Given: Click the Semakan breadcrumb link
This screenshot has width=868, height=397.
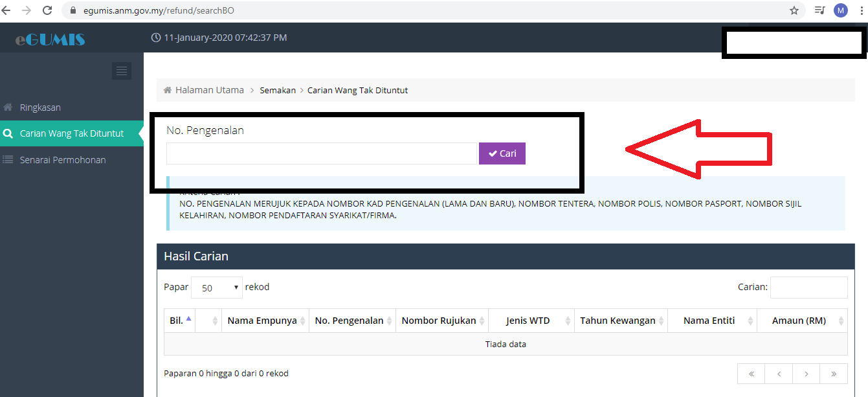Looking at the screenshot, I should pyautogui.click(x=278, y=90).
